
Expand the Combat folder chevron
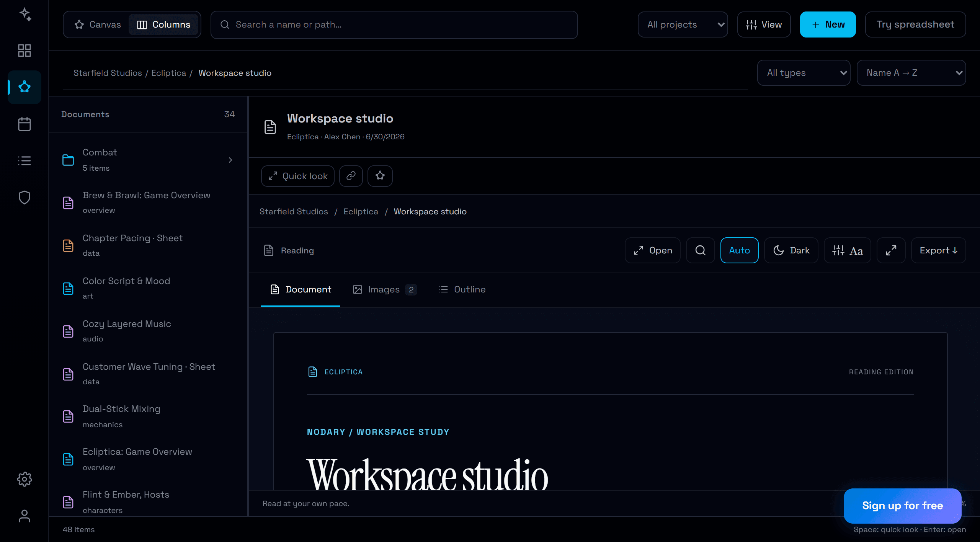click(230, 160)
